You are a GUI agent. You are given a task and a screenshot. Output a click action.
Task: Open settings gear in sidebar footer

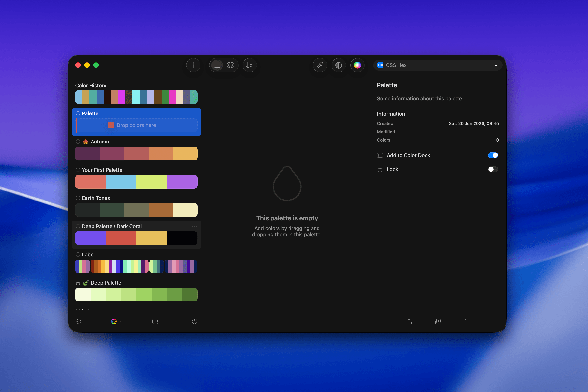click(x=78, y=321)
